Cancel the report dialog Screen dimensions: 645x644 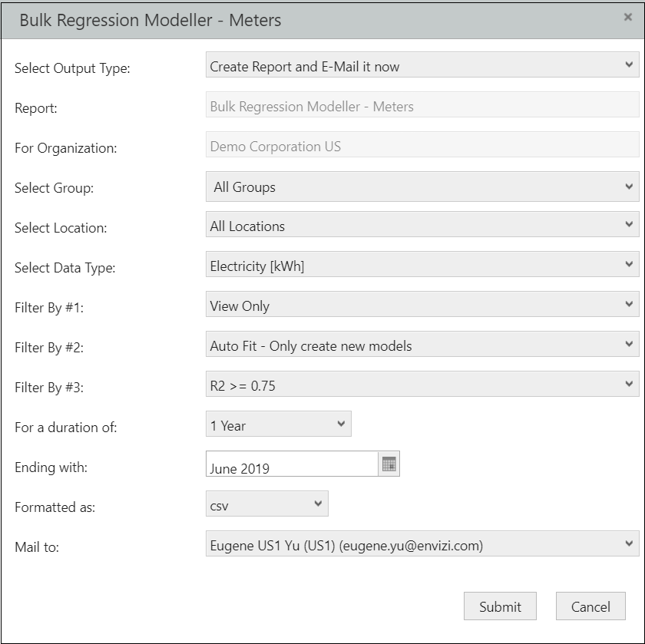590,606
